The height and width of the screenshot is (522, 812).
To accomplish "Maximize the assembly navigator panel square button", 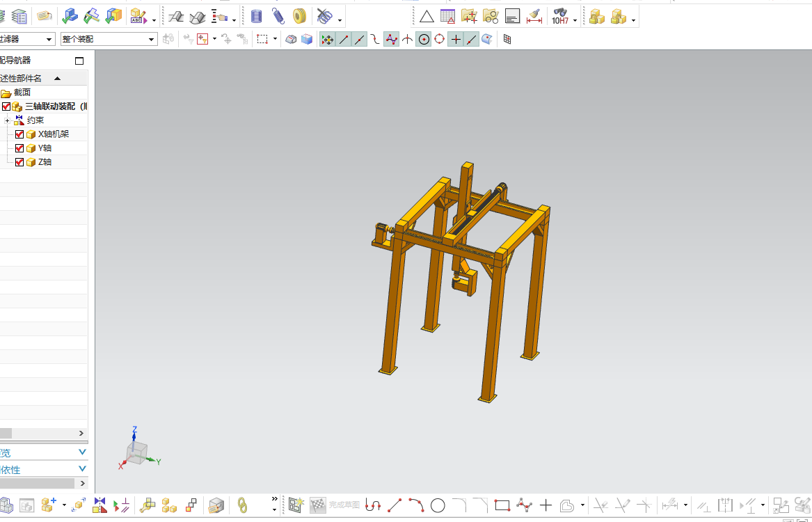I will (79, 61).
